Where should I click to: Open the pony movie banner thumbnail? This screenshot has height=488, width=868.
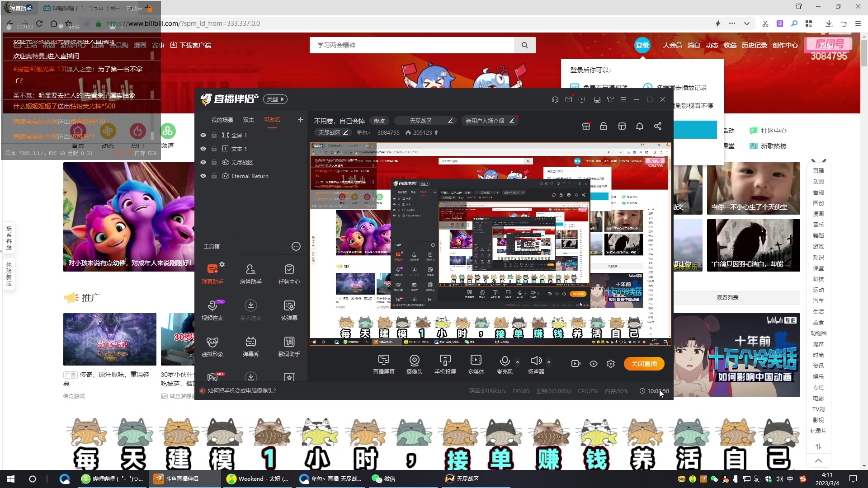pos(129,217)
